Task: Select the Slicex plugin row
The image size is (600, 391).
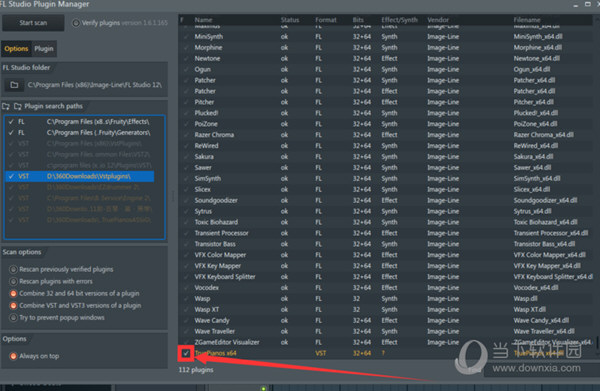Action: click(x=386, y=189)
